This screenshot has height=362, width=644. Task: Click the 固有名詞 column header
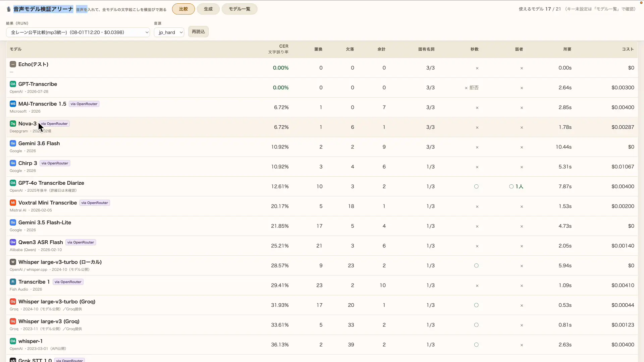[x=426, y=49]
